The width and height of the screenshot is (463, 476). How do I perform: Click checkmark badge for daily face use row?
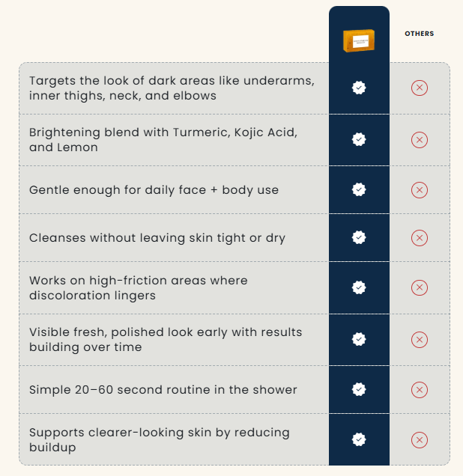pyautogui.click(x=359, y=190)
